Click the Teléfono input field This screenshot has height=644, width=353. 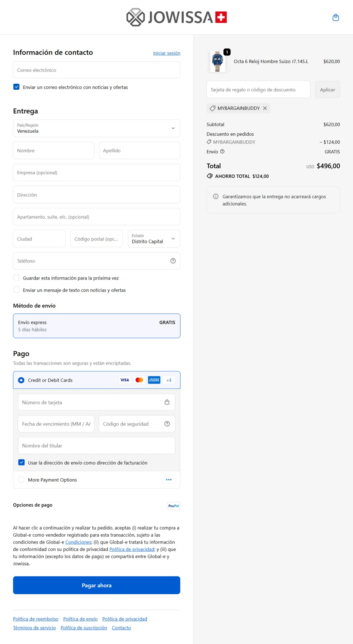(x=97, y=261)
